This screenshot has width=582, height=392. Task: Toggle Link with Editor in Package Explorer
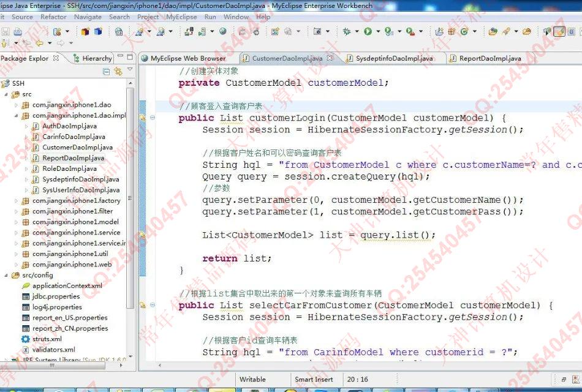[x=118, y=71]
